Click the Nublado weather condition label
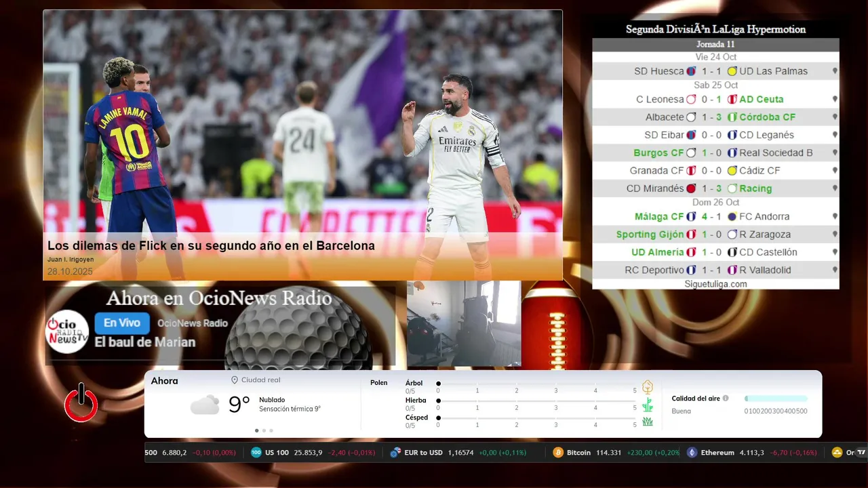 point(272,400)
